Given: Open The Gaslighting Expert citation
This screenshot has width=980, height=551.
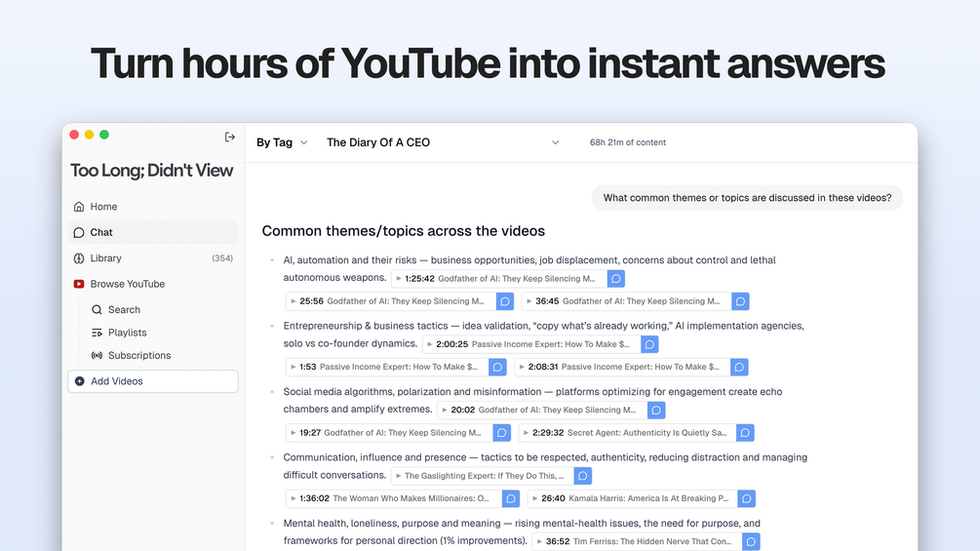Looking at the screenshot, I should [483, 475].
